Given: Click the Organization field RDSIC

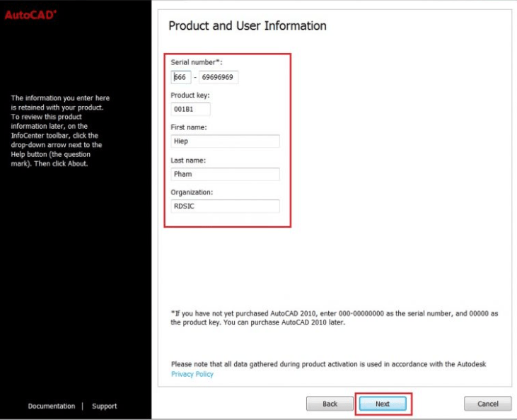Looking at the screenshot, I should (x=225, y=206).
